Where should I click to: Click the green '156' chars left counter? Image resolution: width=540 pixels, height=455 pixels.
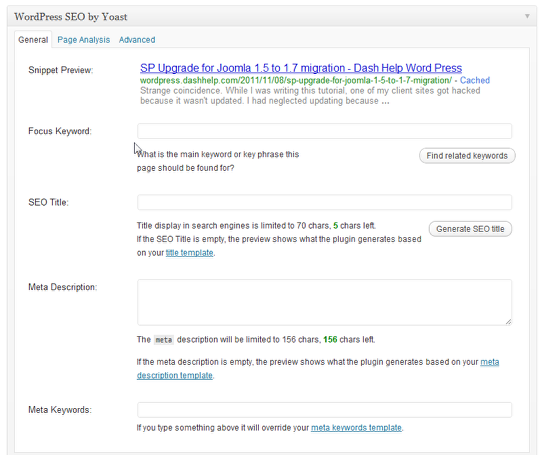330,339
